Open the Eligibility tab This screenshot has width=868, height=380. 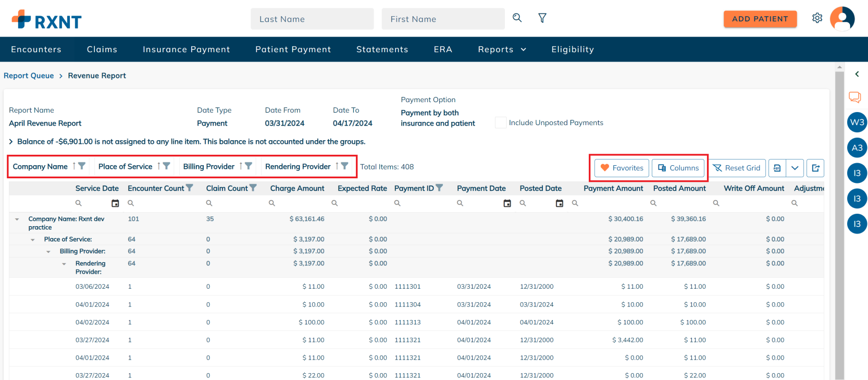(573, 50)
